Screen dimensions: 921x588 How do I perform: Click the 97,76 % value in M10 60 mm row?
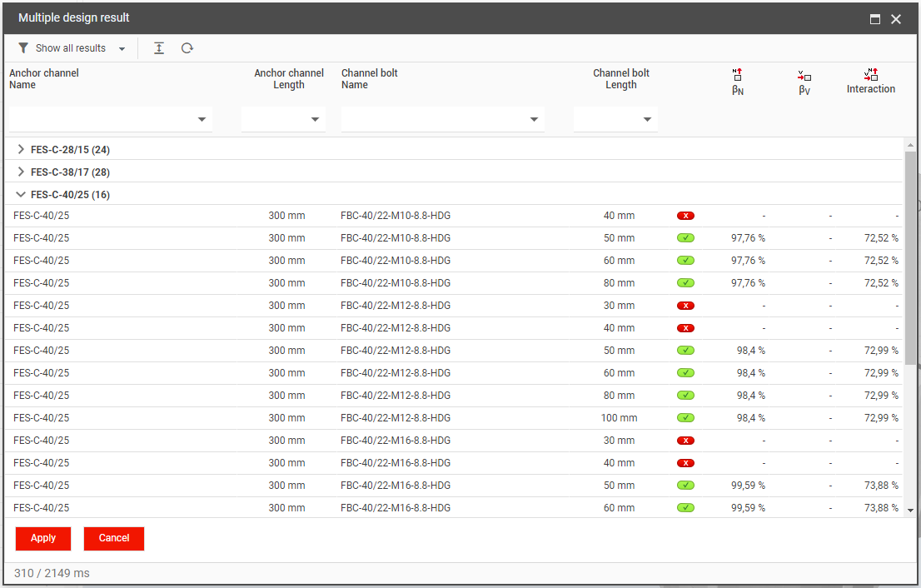click(x=748, y=260)
